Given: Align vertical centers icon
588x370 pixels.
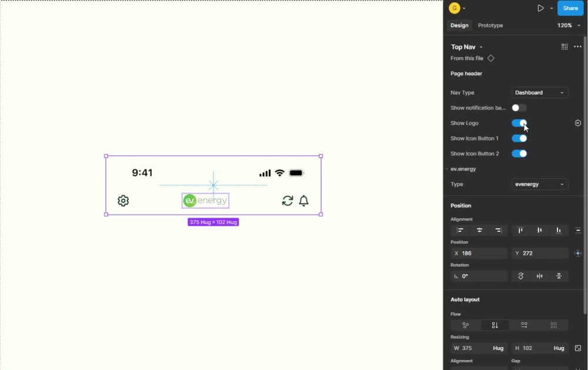Looking at the screenshot, I should click(x=540, y=230).
